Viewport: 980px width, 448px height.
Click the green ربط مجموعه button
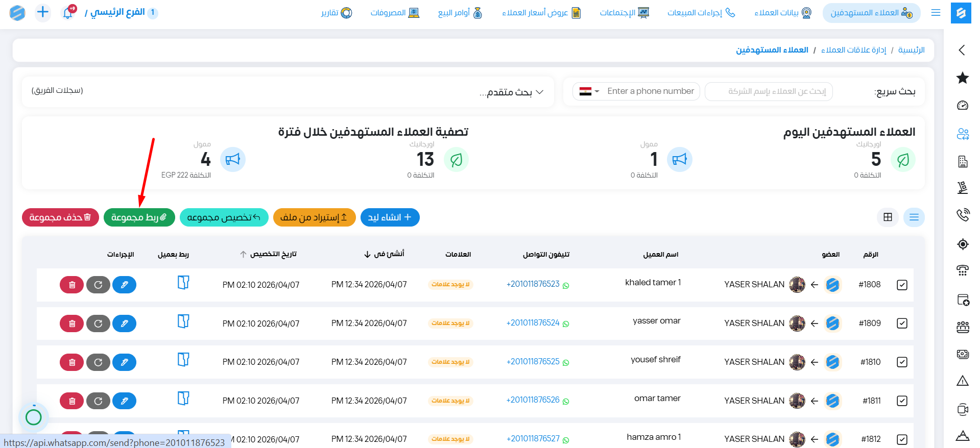click(139, 217)
